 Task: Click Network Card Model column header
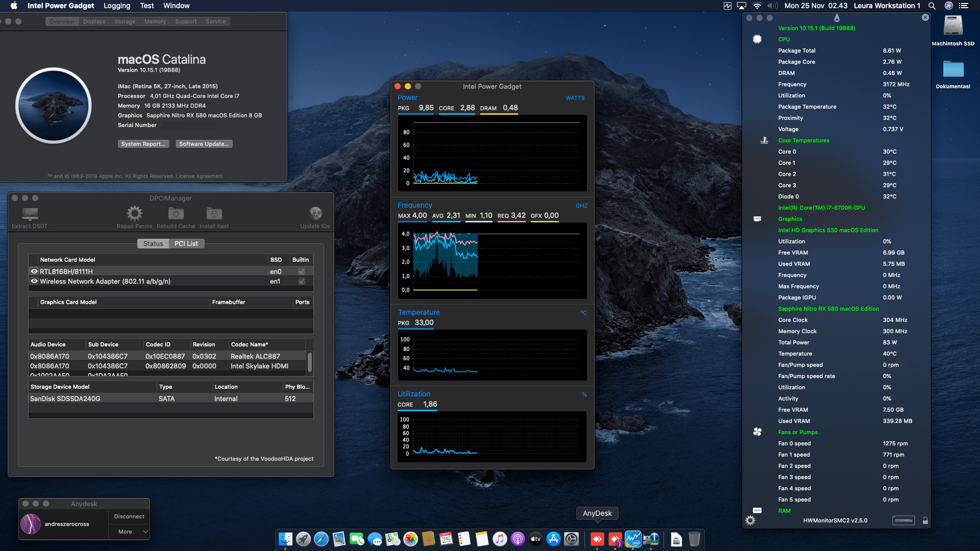coord(67,260)
